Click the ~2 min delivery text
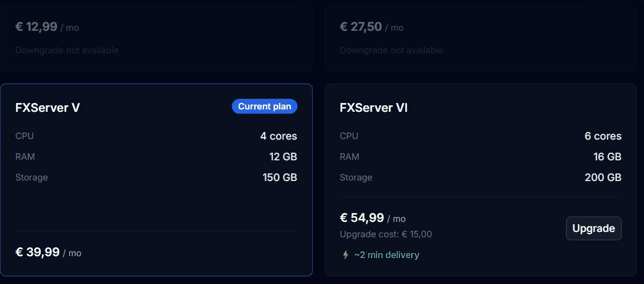The height and width of the screenshot is (284, 644). [x=386, y=255]
